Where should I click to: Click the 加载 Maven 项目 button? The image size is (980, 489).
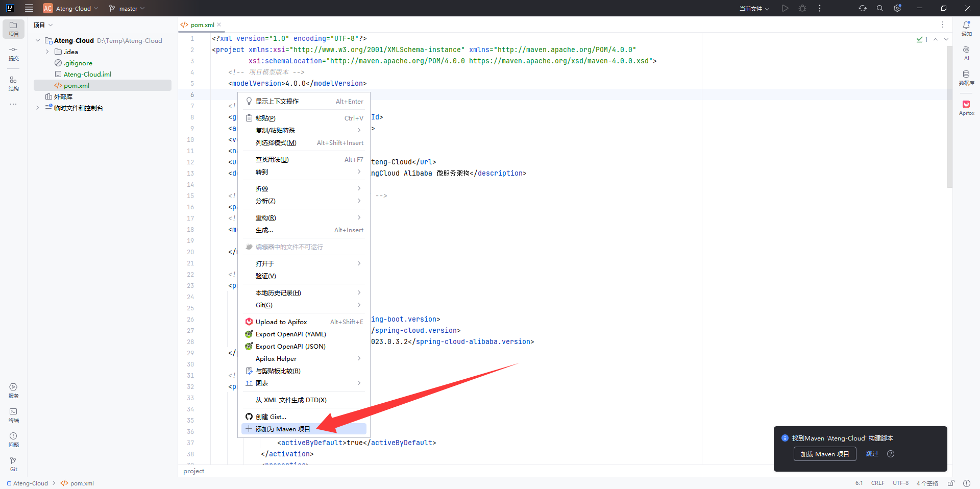(x=824, y=454)
